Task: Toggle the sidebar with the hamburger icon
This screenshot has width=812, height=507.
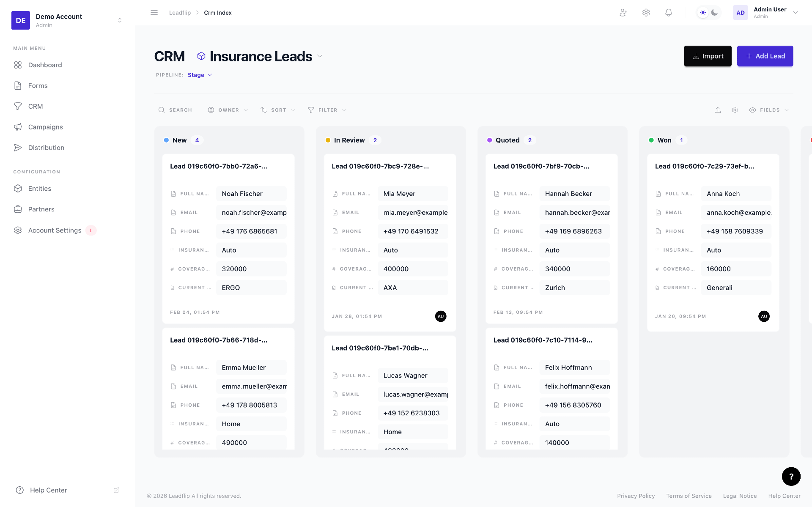Action: pos(154,13)
